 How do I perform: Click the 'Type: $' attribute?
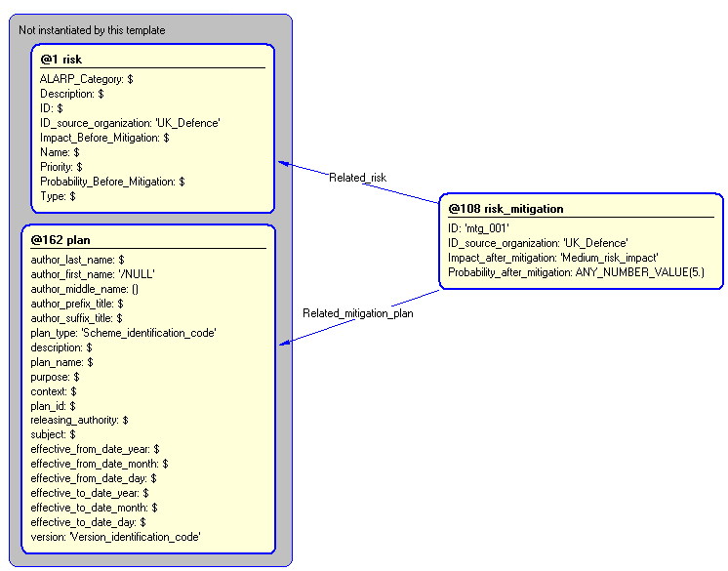coord(58,196)
